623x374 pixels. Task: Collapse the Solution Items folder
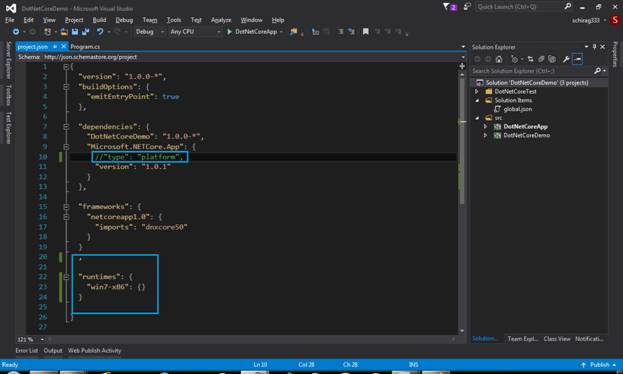coord(477,100)
